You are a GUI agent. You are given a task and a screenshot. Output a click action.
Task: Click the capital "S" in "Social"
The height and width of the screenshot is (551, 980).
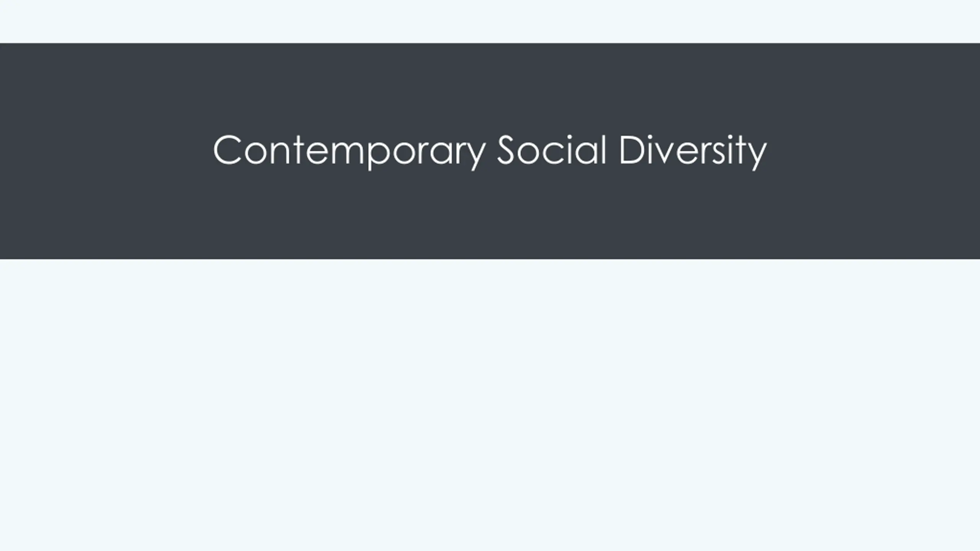[505, 150]
